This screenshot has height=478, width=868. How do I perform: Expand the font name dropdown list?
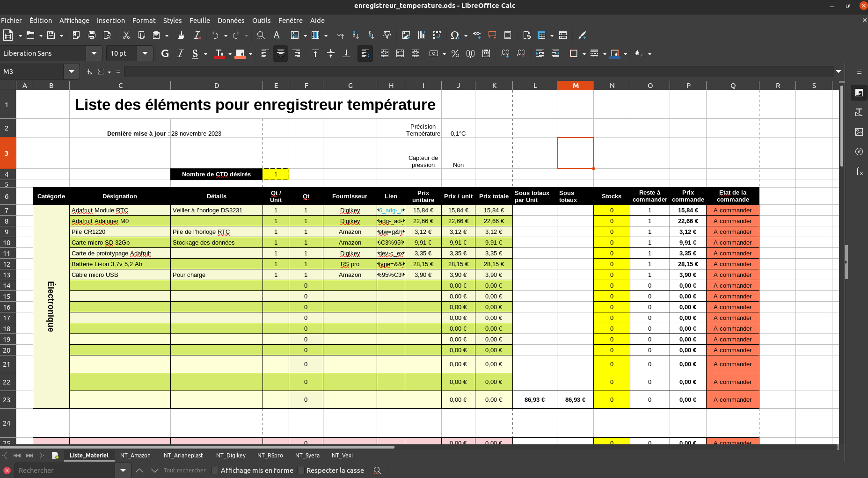[x=94, y=53]
